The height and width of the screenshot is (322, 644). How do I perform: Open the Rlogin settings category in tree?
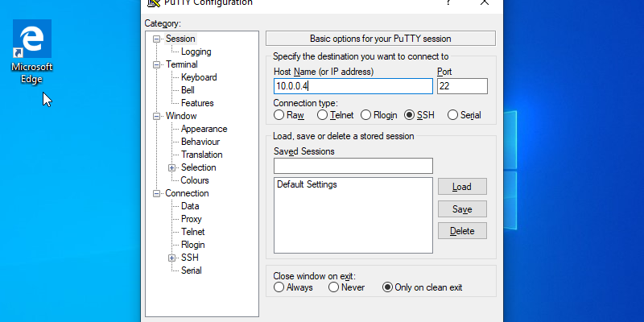[x=192, y=245]
